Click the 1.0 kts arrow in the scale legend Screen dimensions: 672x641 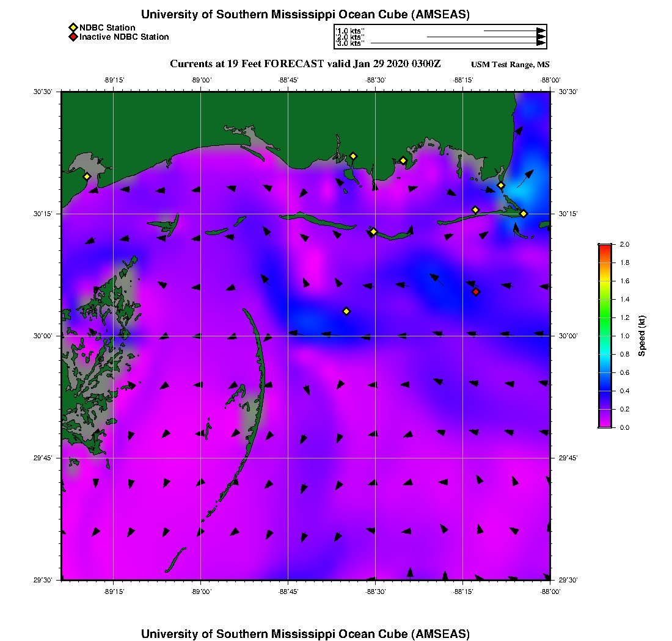point(514,31)
